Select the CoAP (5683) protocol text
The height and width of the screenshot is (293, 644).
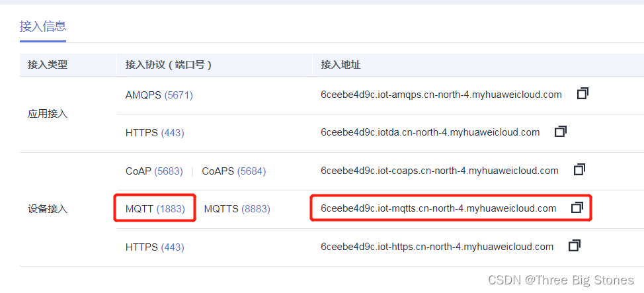[x=154, y=171]
